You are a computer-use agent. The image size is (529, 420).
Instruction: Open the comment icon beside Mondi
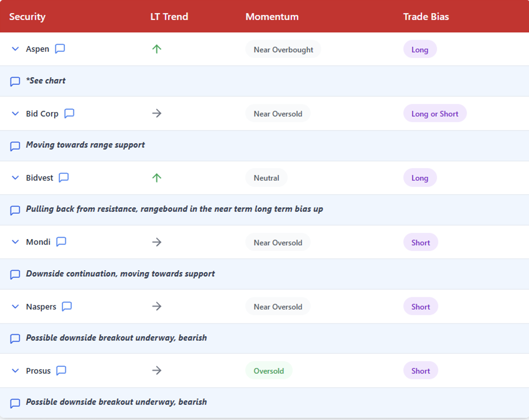point(61,242)
